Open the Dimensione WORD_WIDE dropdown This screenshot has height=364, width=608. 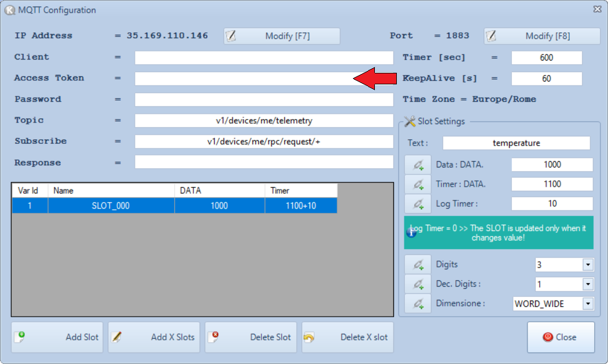point(588,304)
